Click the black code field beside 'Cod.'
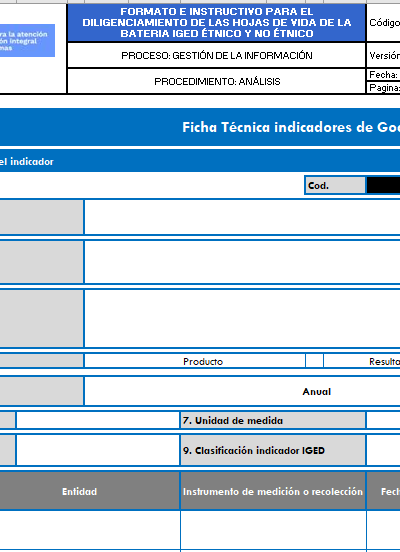 pos(383,185)
